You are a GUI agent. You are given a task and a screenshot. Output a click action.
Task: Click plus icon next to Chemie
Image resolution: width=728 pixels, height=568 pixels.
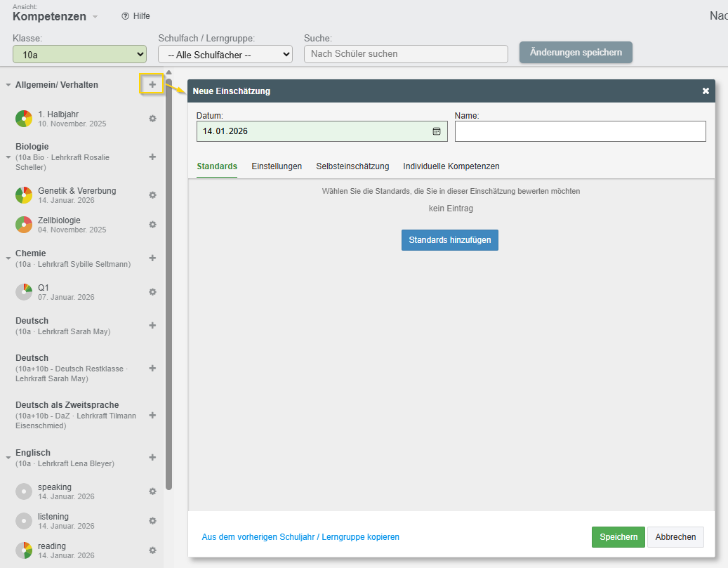click(x=152, y=258)
